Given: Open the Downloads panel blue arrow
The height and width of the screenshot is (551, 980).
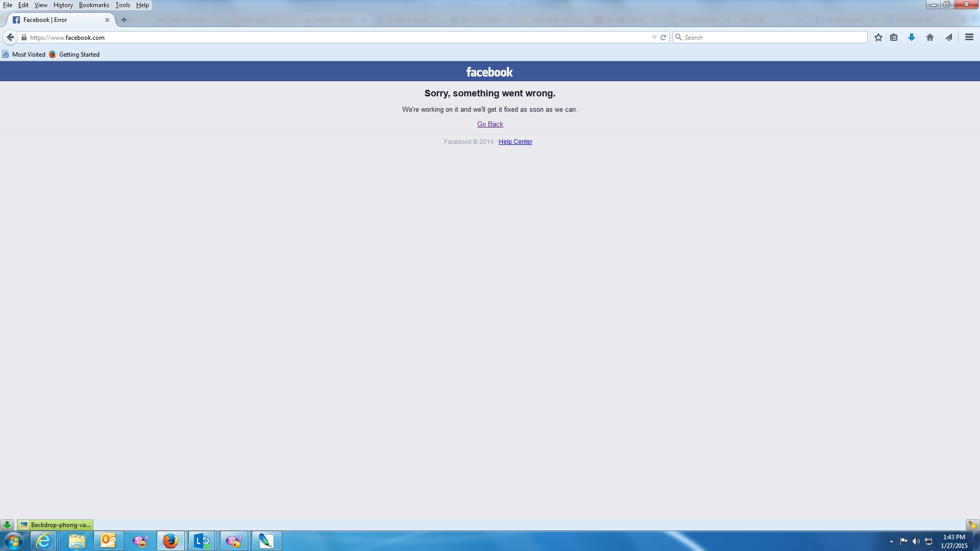Looking at the screenshot, I should [x=912, y=37].
